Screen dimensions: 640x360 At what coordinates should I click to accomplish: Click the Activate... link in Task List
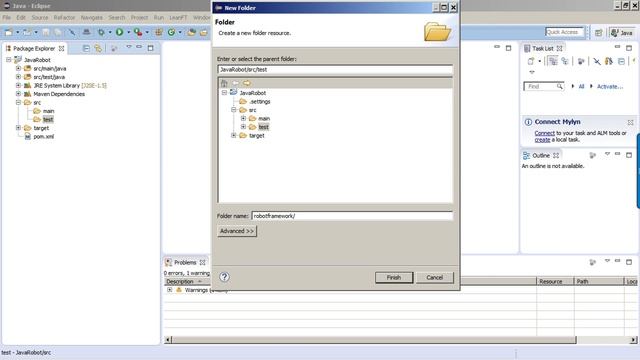point(610,87)
